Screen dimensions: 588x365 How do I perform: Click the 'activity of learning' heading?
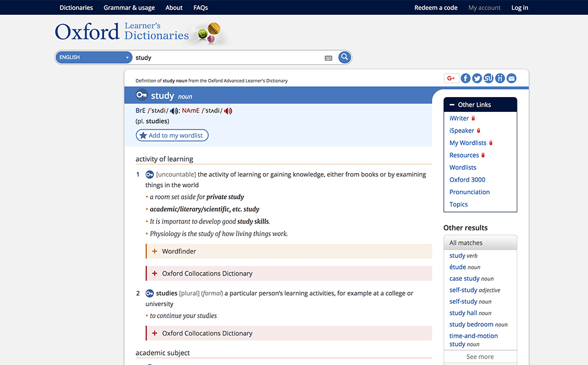pyautogui.click(x=164, y=159)
